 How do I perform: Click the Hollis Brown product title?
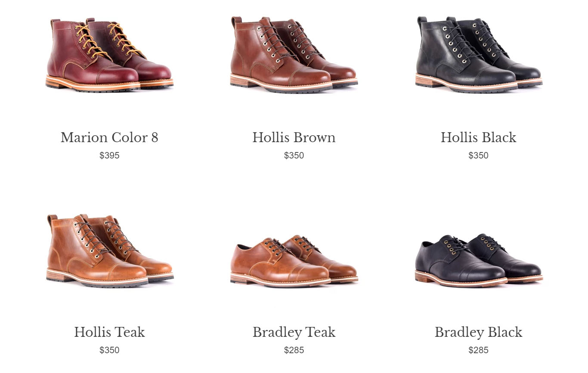(x=294, y=137)
